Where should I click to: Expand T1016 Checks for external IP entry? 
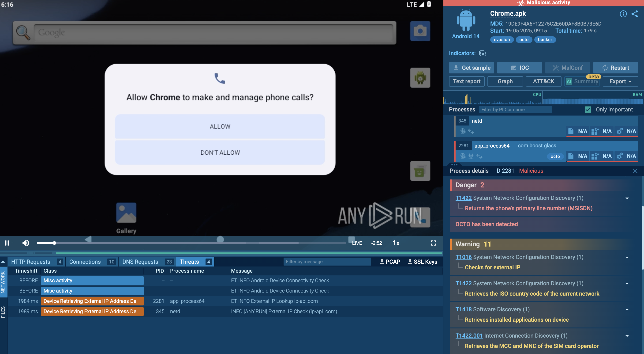tap(627, 257)
